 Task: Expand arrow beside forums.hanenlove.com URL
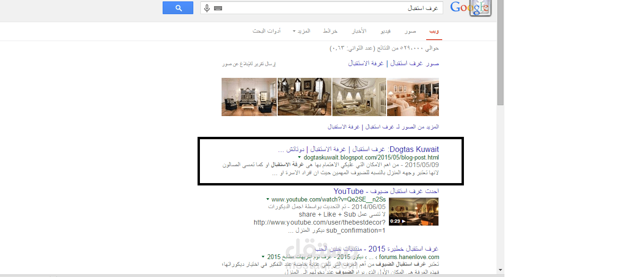[263, 257]
